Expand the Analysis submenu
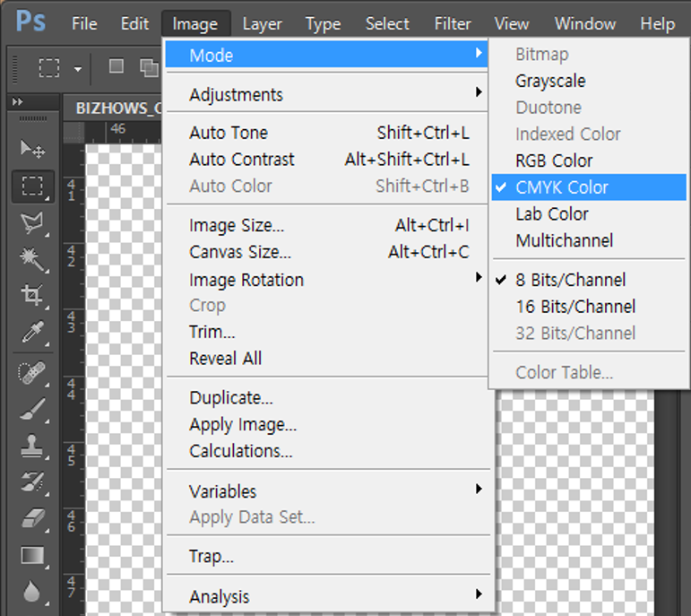This screenshot has height=616, width=691. click(326, 596)
